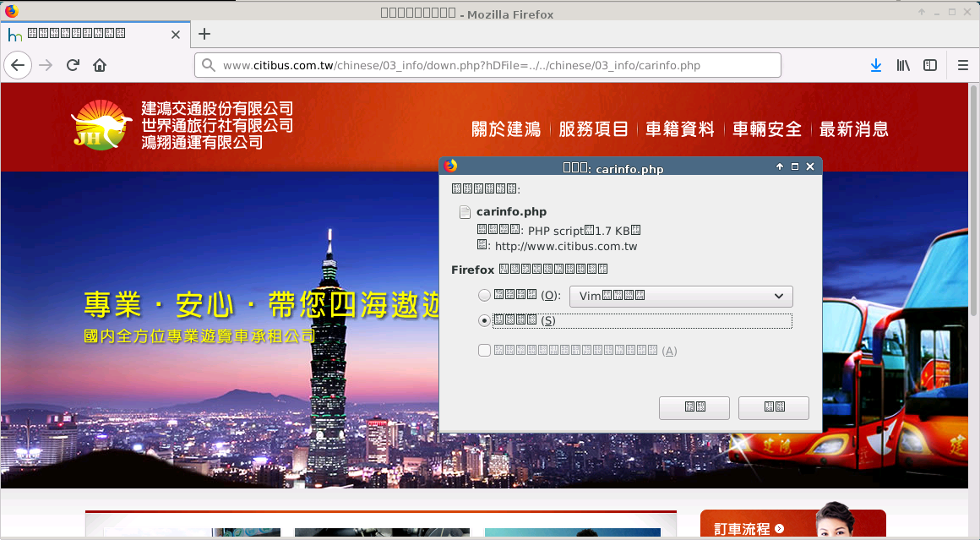The height and width of the screenshot is (540, 980).
Task: Click the 建鴻交通股份有限公司 company name
Action: 217,109
